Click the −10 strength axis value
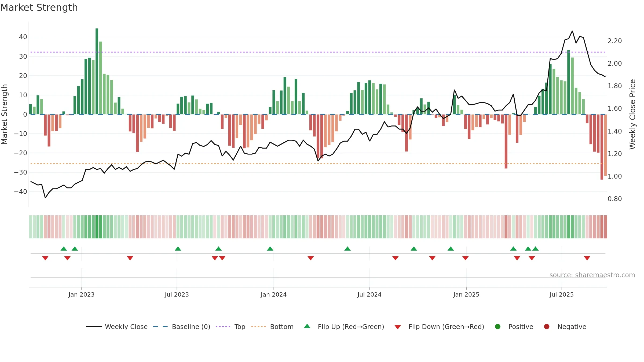Image resolution: width=644 pixels, height=362 pixels. (x=20, y=134)
